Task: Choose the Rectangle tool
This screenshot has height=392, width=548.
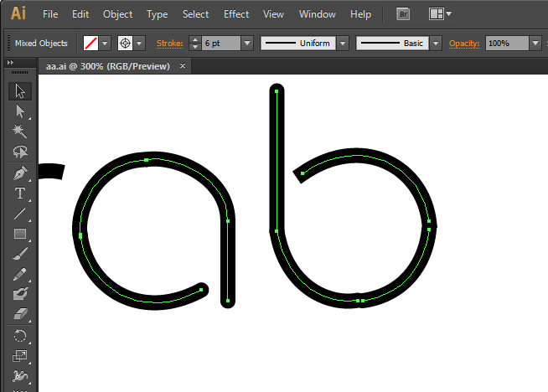Action: [20, 234]
